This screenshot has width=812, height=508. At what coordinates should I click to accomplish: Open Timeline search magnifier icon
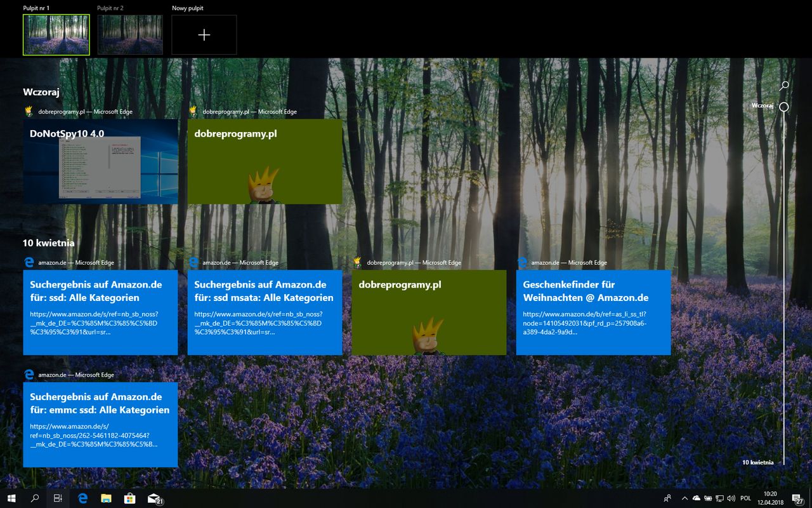(x=784, y=86)
